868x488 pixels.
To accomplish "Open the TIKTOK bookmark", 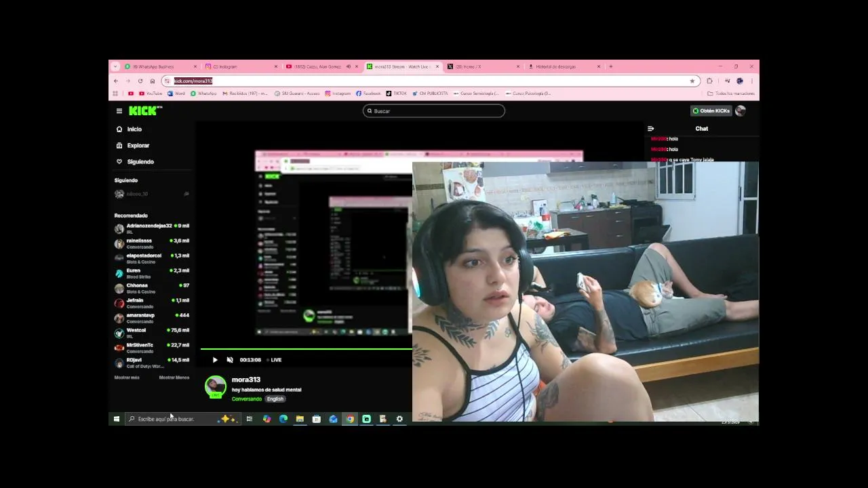I will [x=397, y=94].
